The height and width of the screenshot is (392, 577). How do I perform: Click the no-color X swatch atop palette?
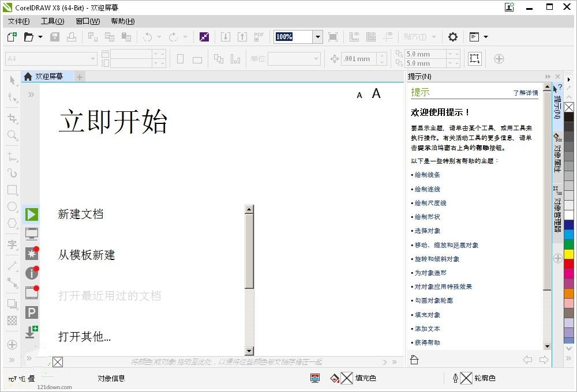click(x=569, y=107)
